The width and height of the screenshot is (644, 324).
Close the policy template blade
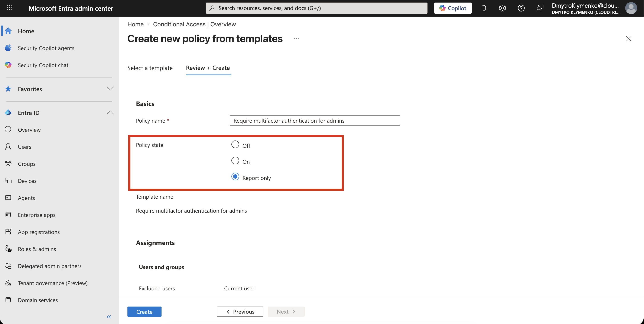(x=628, y=39)
